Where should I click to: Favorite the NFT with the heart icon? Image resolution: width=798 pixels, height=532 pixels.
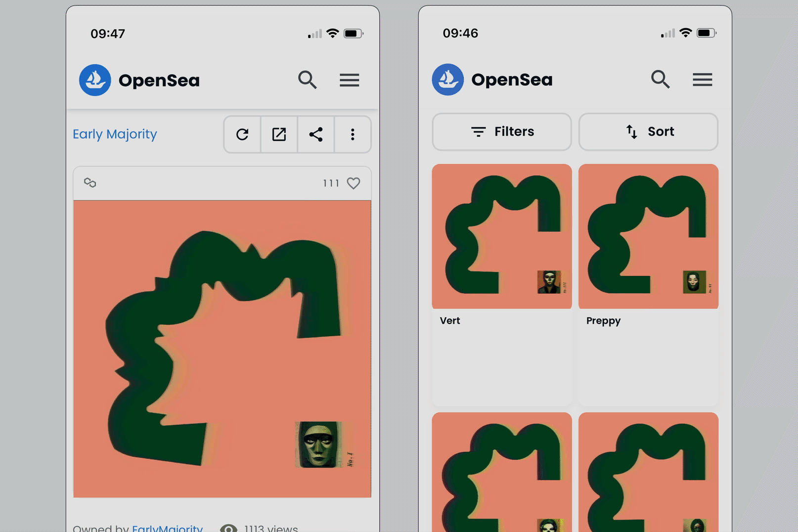[354, 183]
